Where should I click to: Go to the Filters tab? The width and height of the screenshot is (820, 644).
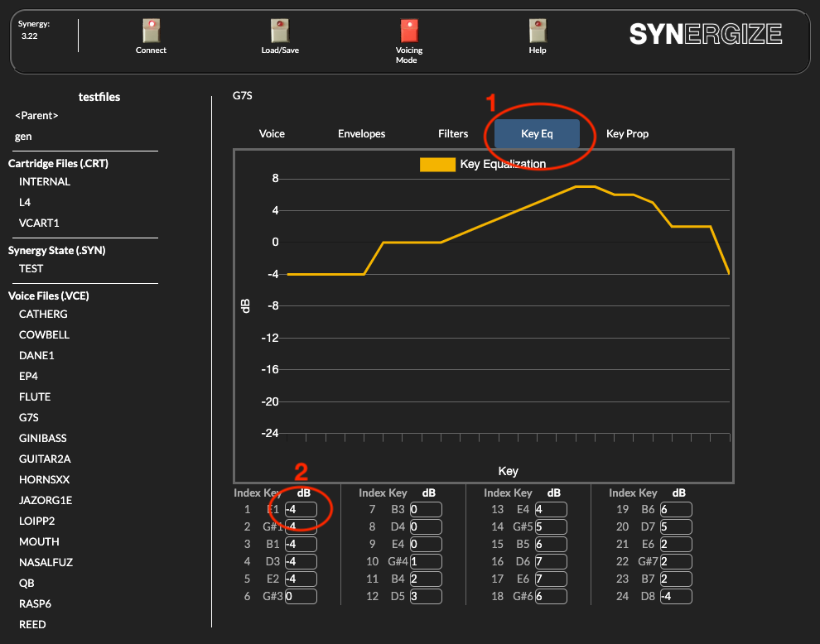click(x=453, y=134)
